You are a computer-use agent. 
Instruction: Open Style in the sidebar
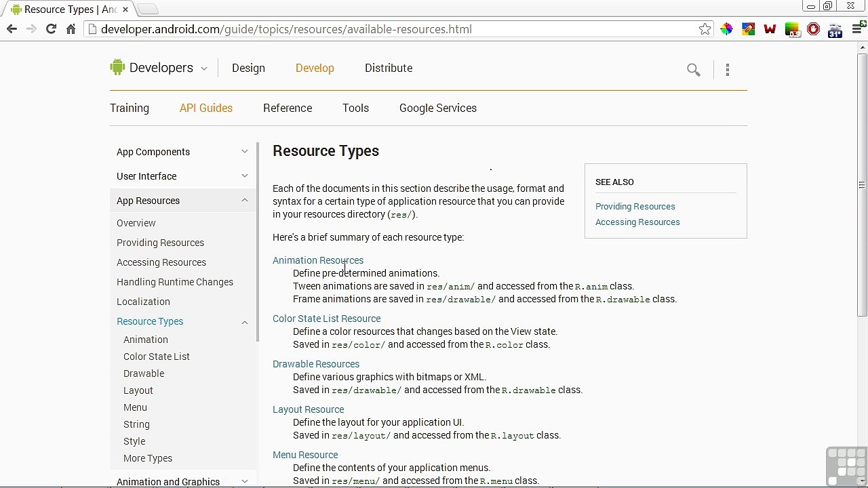pos(134,441)
